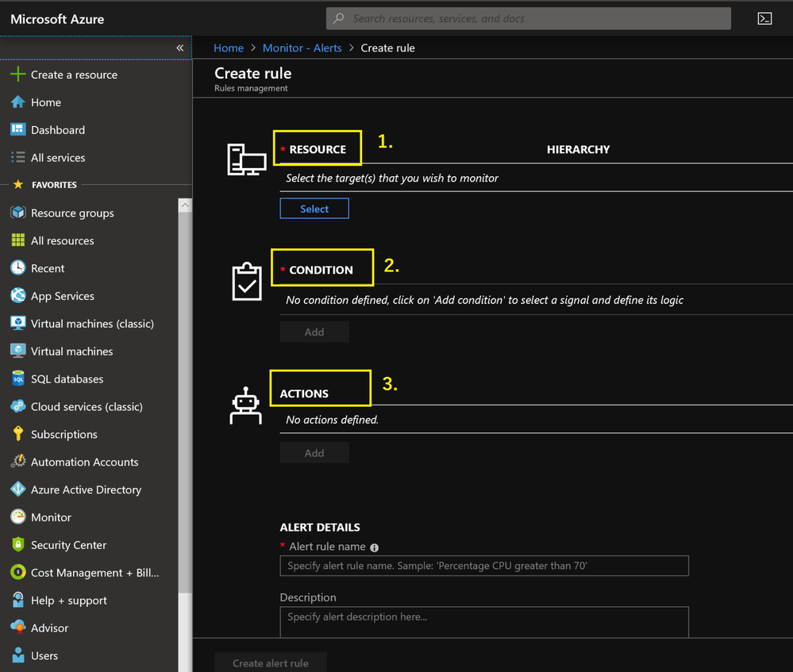This screenshot has height=672, width=793.
Task: Click the SQL databases icon
Action: [x=17, y=378]
